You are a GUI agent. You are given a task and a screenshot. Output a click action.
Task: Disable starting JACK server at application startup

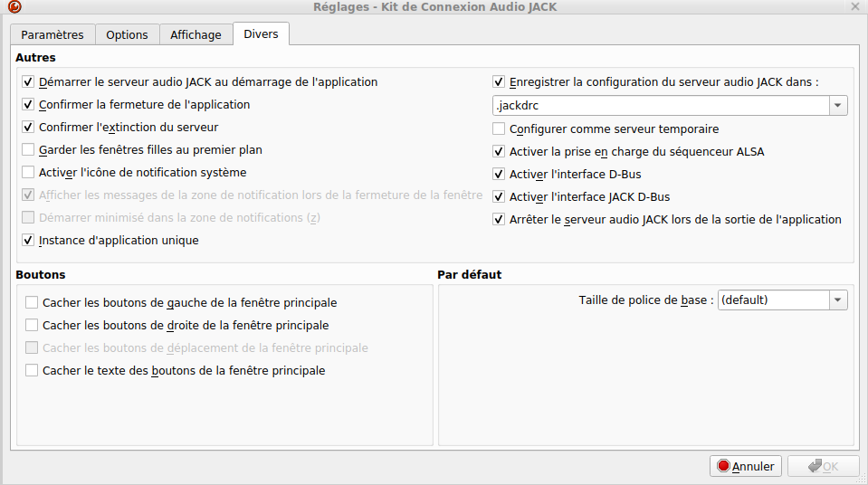click(29, 82)
